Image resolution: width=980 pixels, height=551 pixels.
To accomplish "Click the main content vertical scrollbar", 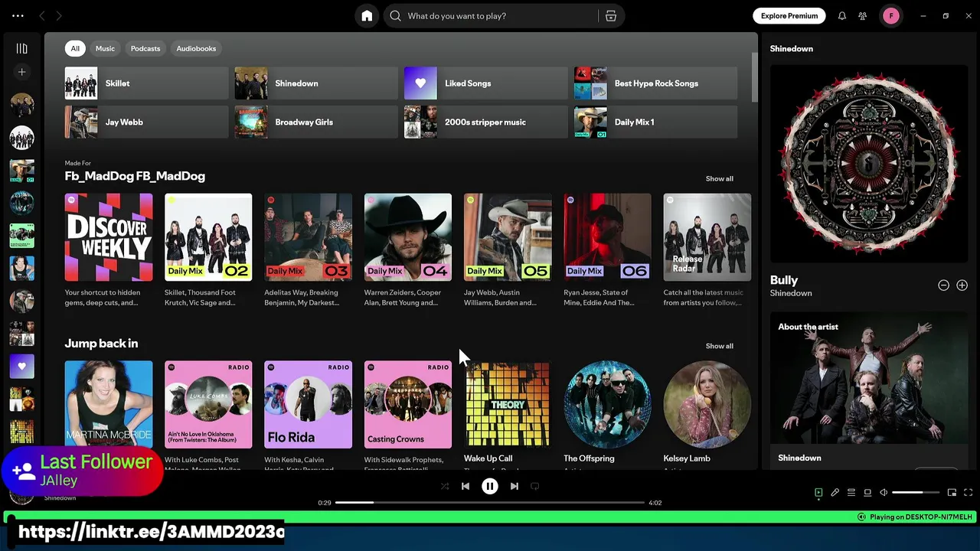I will 754,77.
